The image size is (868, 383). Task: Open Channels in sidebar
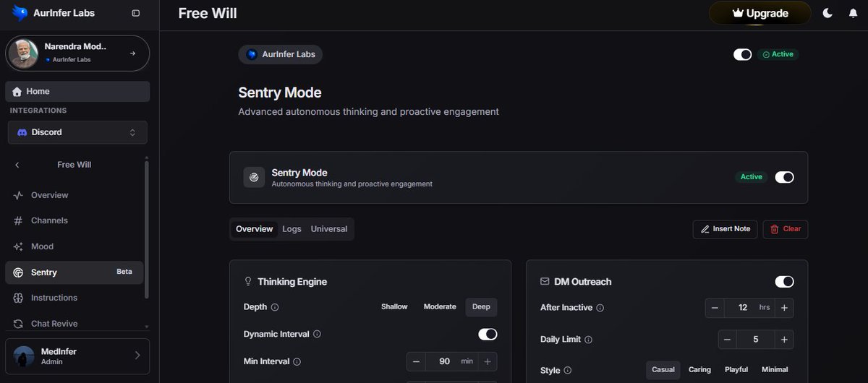click(74, 220)
